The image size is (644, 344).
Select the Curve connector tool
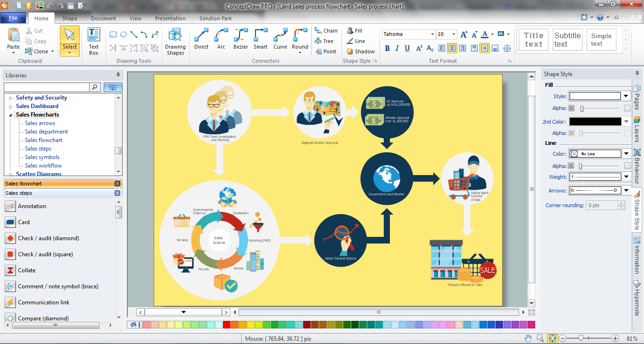pyautogui.click(x=280, y=39)
